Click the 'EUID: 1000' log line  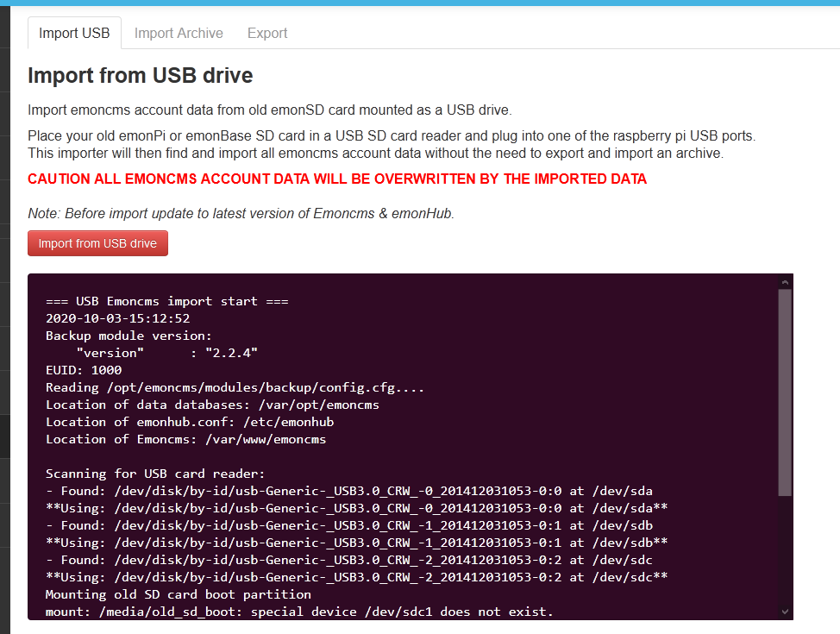pyautogui.click(x=84, y=370)
